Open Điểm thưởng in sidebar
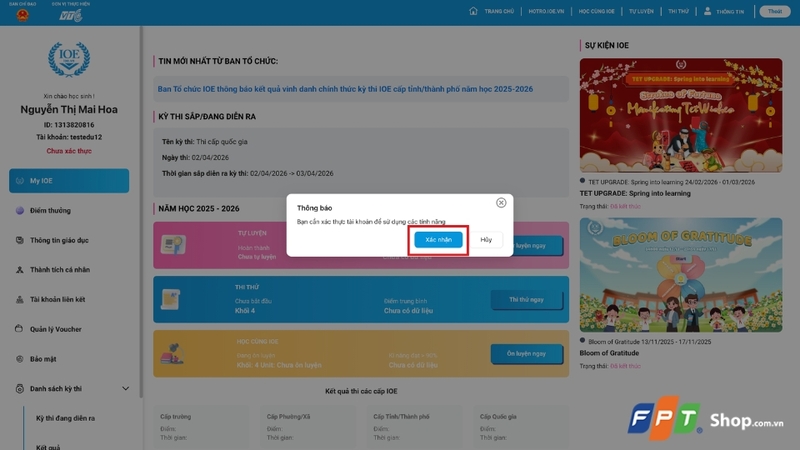Image resolution: width=800 pixels, height=450 pixels. click(x=50, y=211)
